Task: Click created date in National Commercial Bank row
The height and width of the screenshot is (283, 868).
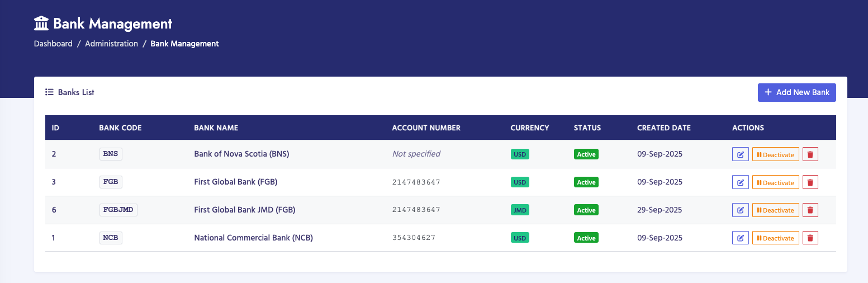Action: [x=660, y=238]
